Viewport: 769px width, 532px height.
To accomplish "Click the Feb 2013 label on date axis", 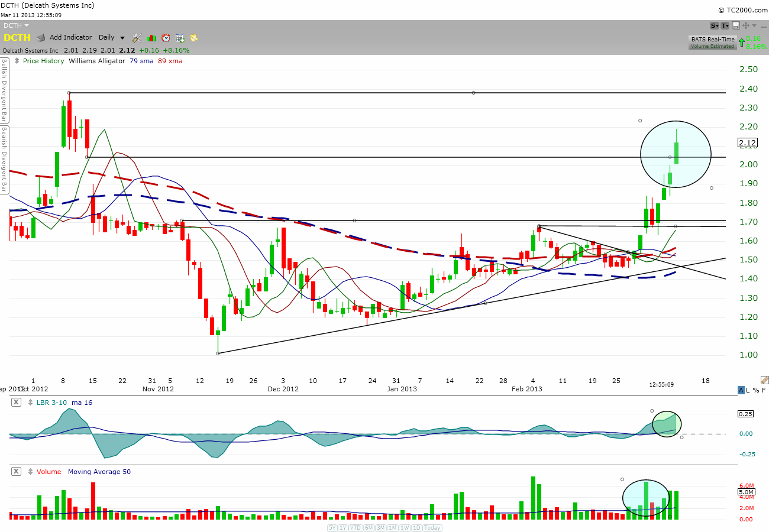I will (x=526, y=389).
